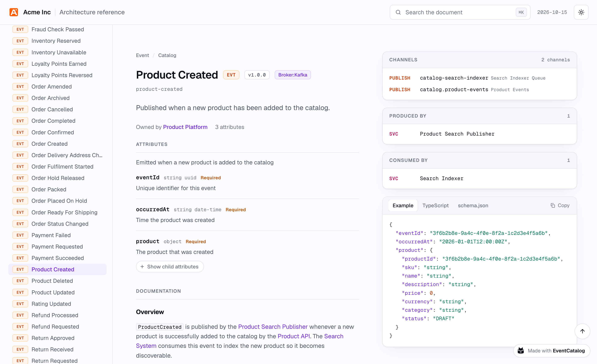The height and width of the screenshot is (364, 597).
Task: Open the Product Search Publisher link in Overview
Action: pyautogui.click(x=273, y=326)
